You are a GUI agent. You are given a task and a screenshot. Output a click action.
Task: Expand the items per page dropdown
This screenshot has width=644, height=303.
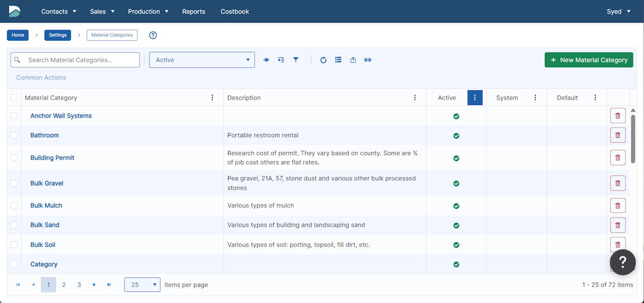point(142,285)
